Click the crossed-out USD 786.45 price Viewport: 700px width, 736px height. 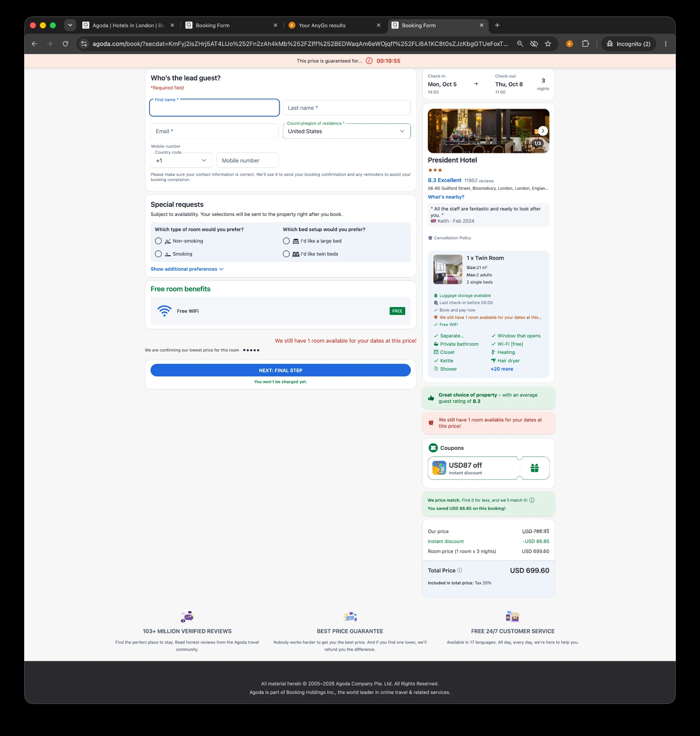pos(536,531)
